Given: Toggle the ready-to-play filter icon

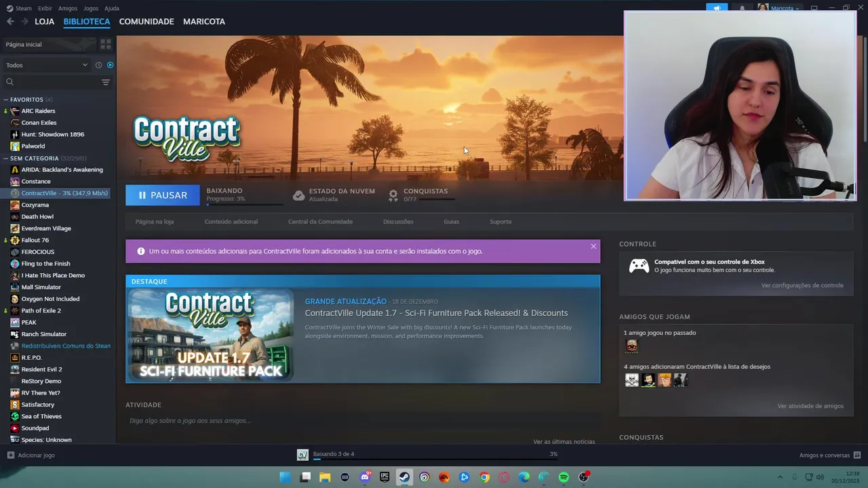Looking at the screenshot, I should pos(110,65).
